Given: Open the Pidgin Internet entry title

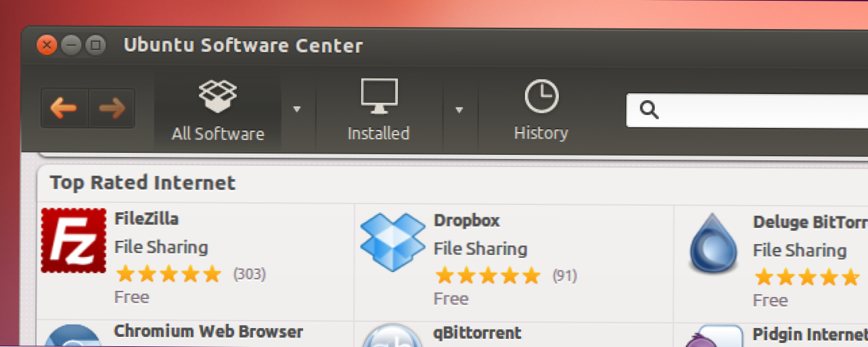Looking at the screenshot, I should pyautogui.click(x=810, y=335).
